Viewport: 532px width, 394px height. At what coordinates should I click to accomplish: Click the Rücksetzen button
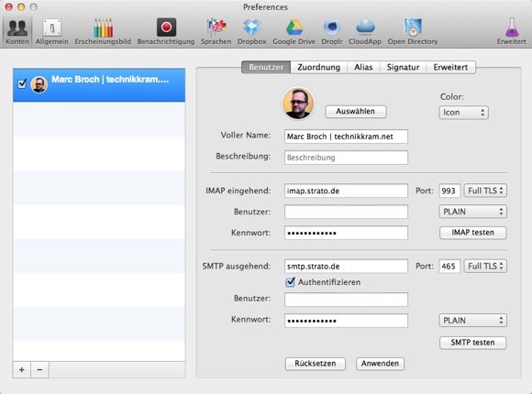click(x=316, y=364)
